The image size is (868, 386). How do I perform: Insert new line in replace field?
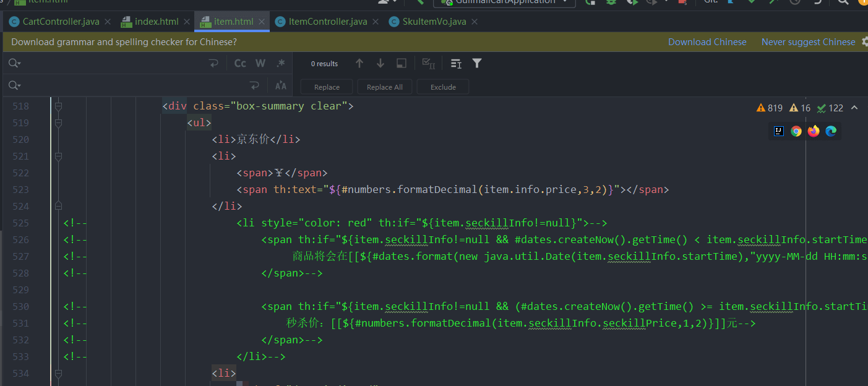coord(254,85)
